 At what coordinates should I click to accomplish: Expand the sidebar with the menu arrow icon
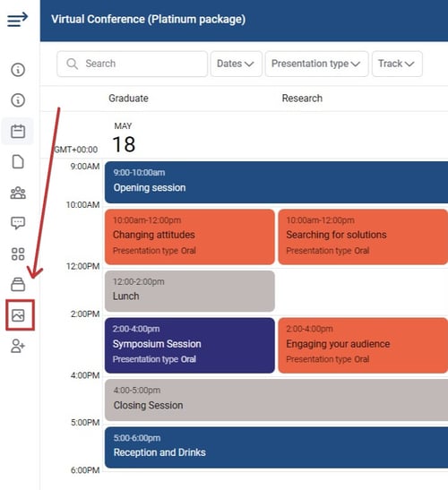click(18, 20)
